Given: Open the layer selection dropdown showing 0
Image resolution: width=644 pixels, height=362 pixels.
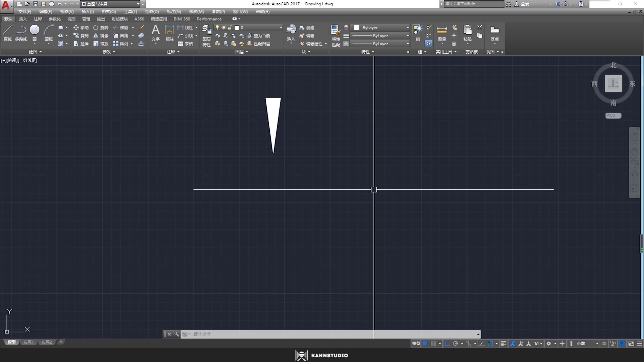Looking at the screenshot, I should click(x=249, y=27).
